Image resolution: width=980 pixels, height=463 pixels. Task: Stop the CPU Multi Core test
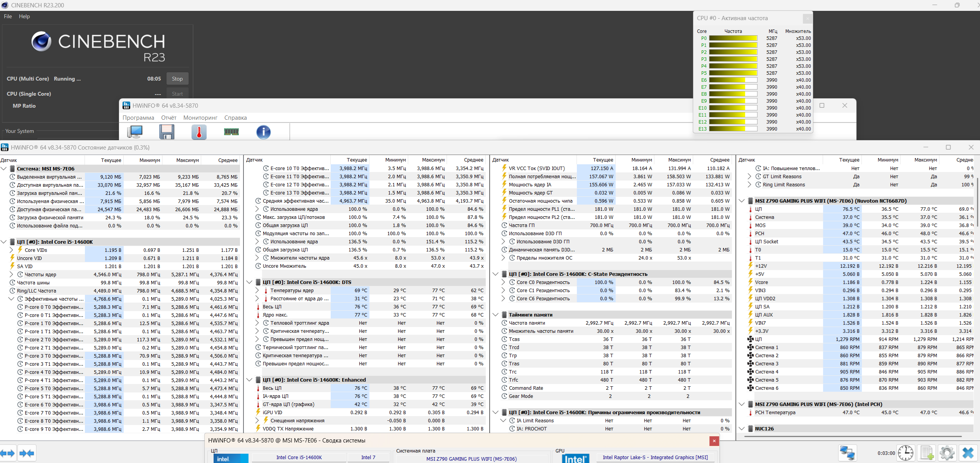tap(177, 79)
